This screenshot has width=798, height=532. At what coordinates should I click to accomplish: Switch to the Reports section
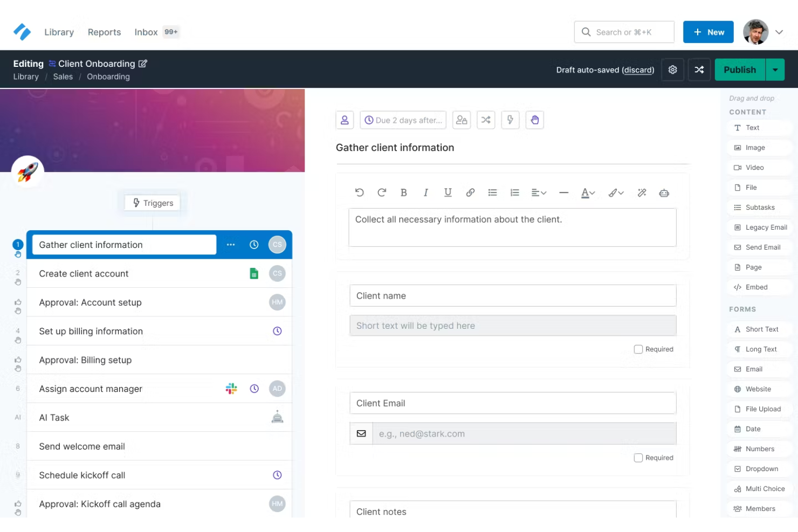point(104,32)
